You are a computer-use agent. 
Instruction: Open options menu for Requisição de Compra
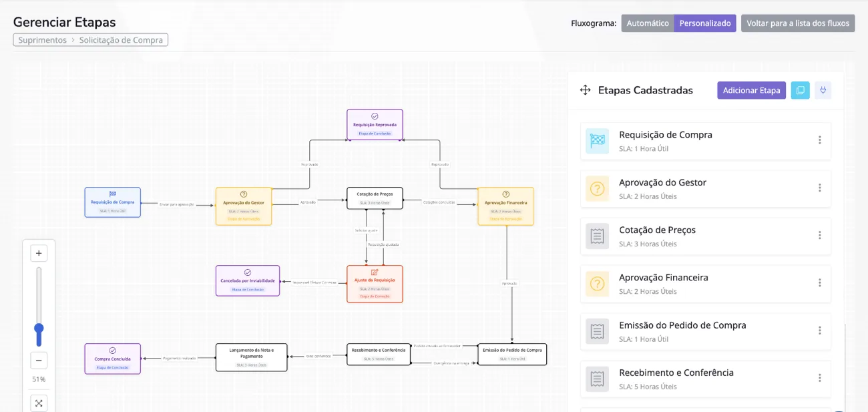819,140
